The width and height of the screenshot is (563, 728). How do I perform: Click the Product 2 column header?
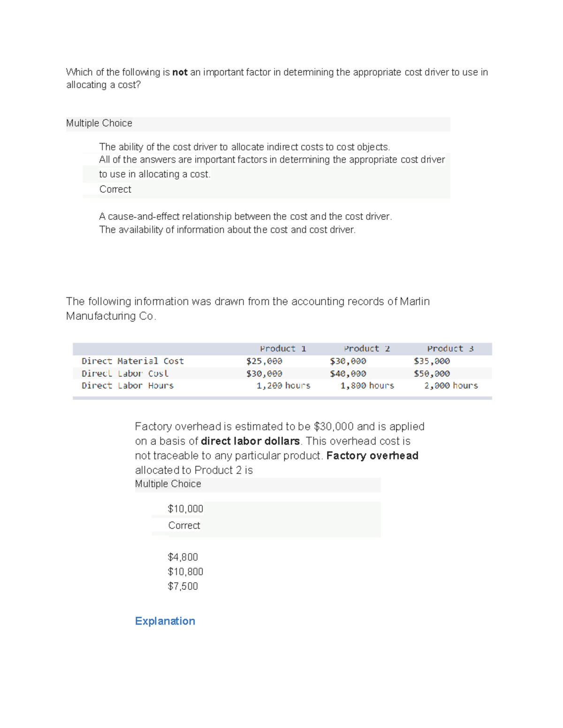pos(366,348)
